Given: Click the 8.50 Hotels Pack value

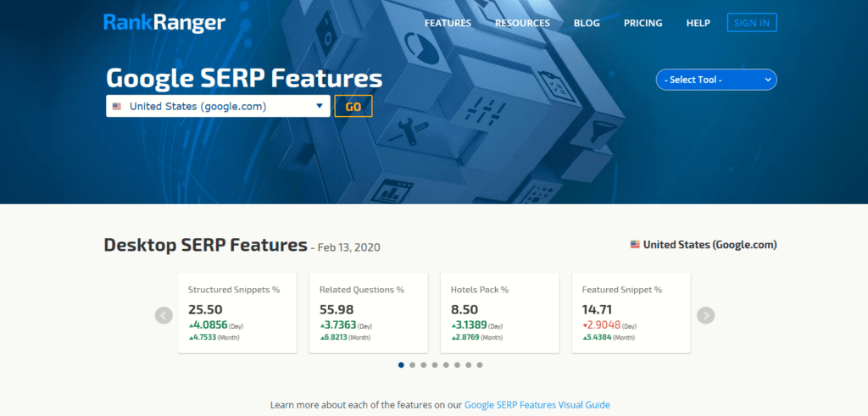Looking at the screenshot, I should click(x=464, y=310).
